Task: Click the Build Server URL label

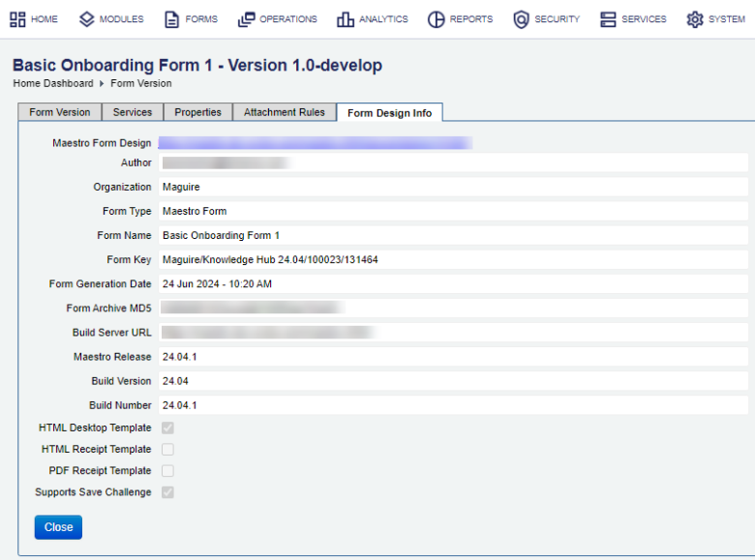Action: 111,333
